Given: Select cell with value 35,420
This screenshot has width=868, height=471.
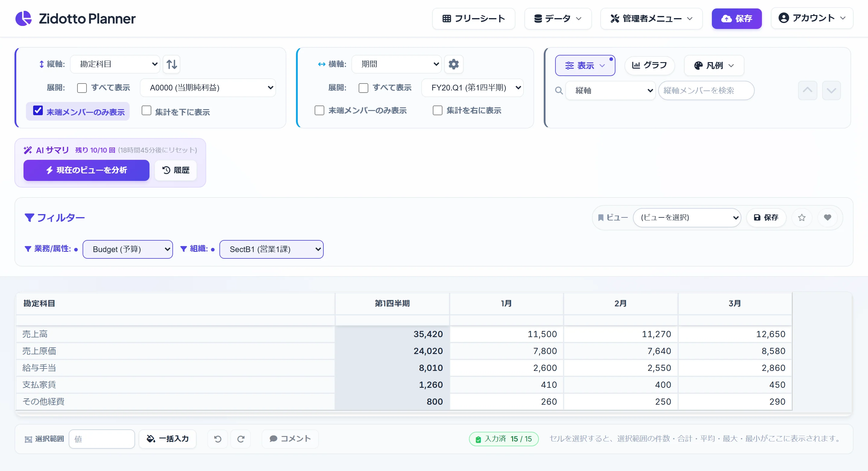Looking at the screenshot, I should point(392,334).
